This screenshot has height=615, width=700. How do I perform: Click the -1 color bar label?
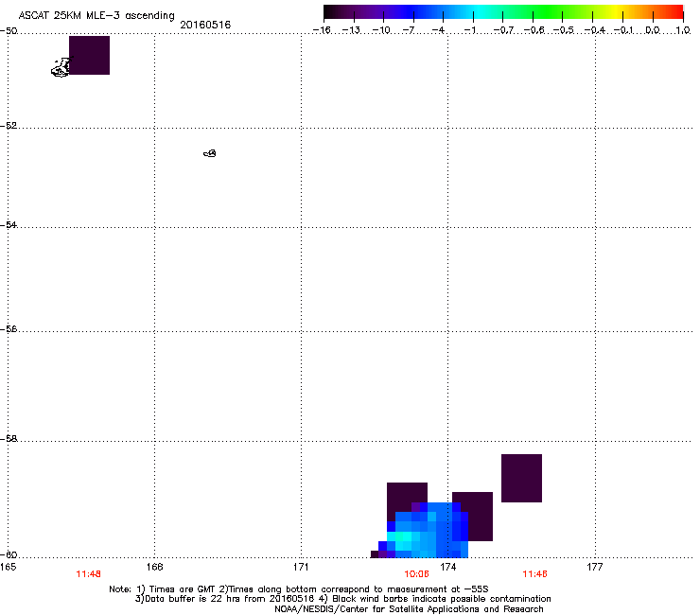(x=469, y=30)
